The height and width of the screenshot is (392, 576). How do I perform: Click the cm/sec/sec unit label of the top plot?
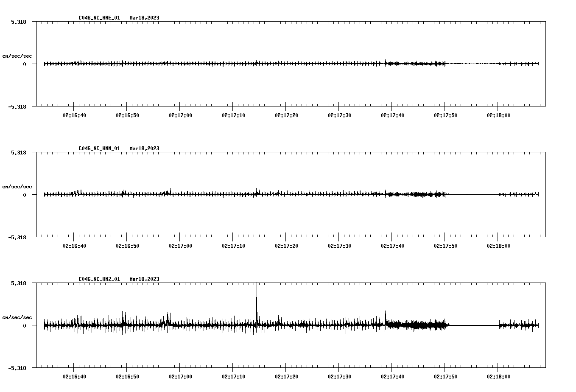17,56
